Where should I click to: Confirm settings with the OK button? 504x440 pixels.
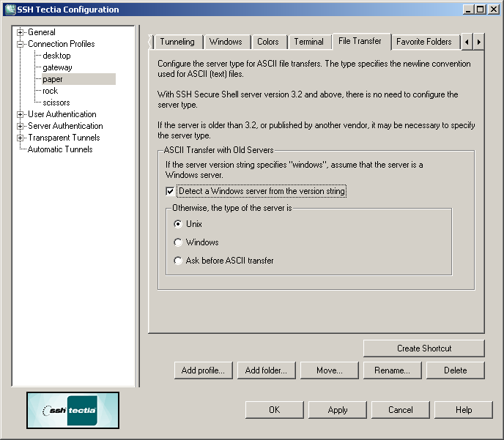(274, 410)
